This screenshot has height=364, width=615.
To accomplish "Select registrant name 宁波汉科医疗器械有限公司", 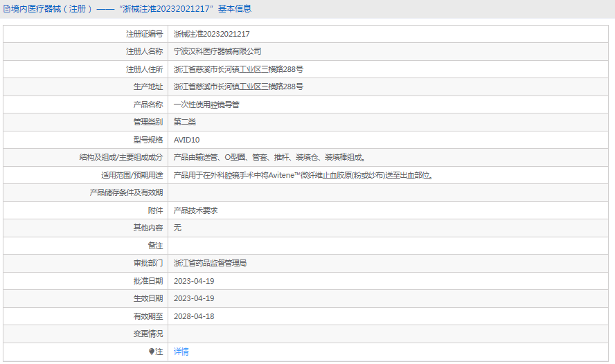I will pyautogui.click(x=217, y=51).
